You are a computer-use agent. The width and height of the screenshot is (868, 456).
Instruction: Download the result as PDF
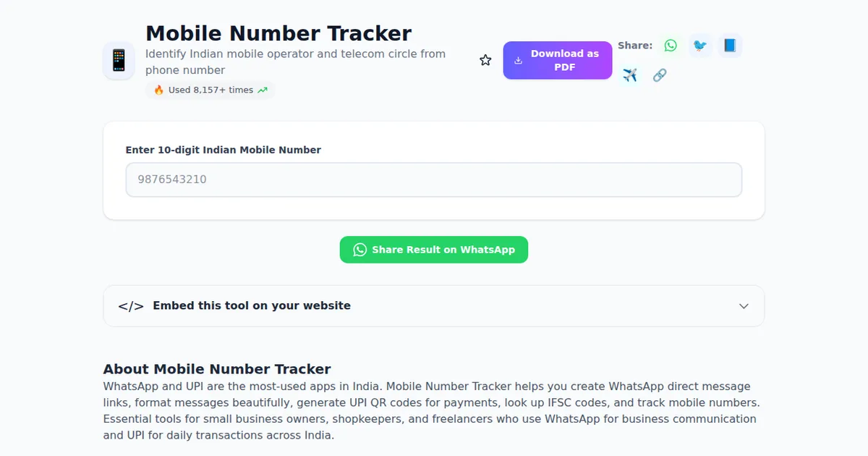click(557, 60)
